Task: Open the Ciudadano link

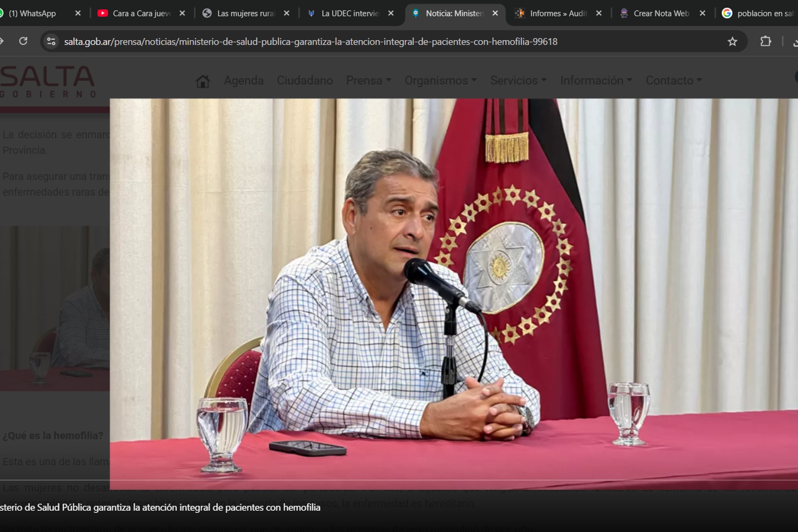Action: point(305,80)
